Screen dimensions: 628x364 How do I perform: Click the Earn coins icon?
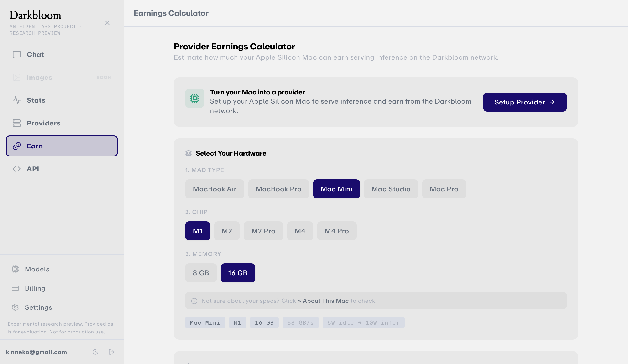[17, 146]
